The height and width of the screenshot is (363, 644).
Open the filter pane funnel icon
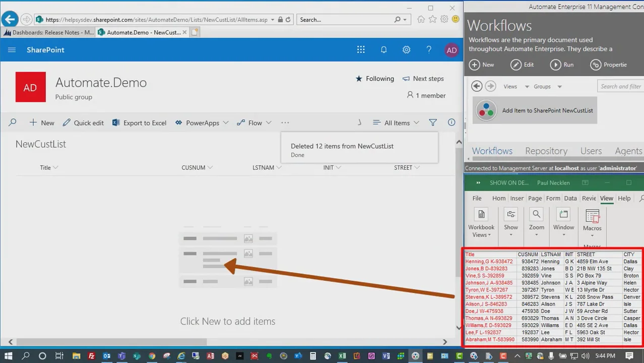pyautogui.click(x=433, y=123)
